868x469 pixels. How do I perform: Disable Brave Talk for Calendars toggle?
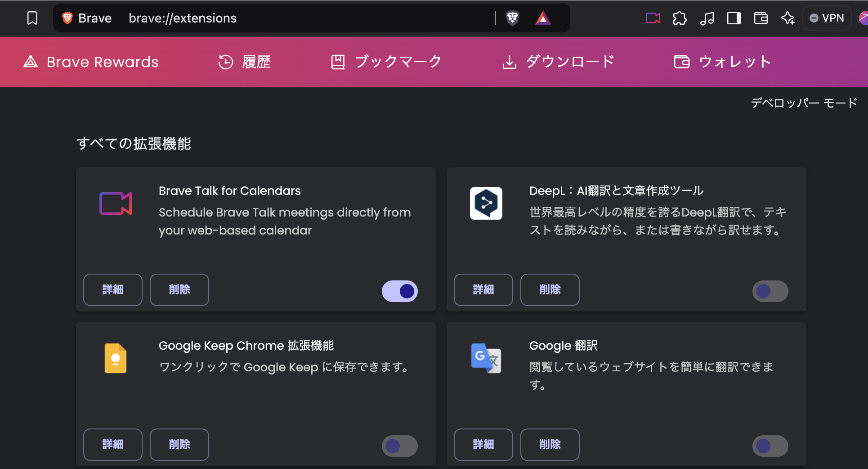click(x=400, y=291)
